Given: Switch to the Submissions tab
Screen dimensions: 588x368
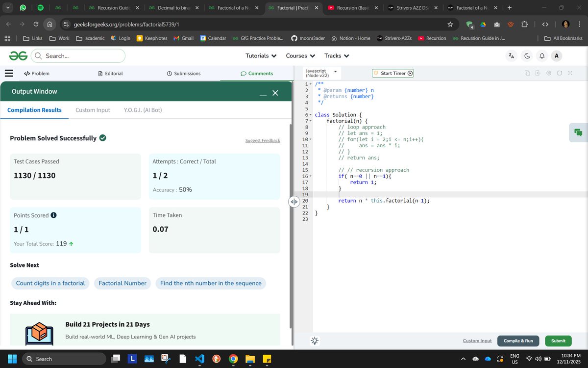Looking at the screenshot, I should coord(184,73).
